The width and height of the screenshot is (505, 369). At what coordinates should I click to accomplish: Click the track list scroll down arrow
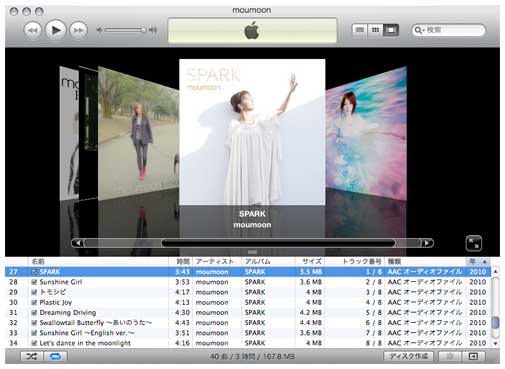[495, 343]
